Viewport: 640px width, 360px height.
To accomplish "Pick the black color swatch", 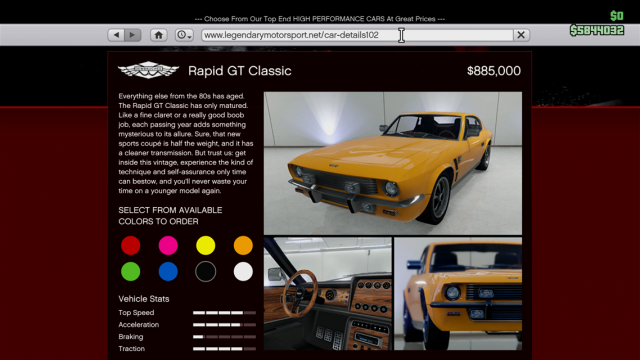I will [206, 271].
